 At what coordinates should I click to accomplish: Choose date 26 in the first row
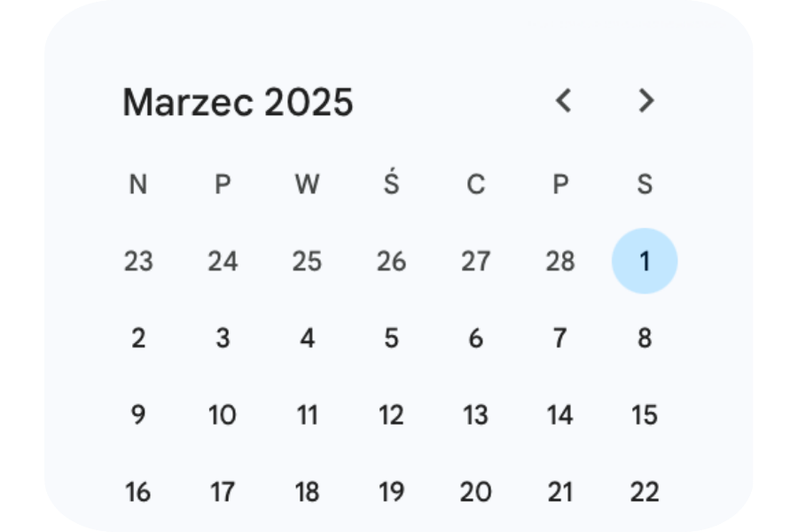391,262
